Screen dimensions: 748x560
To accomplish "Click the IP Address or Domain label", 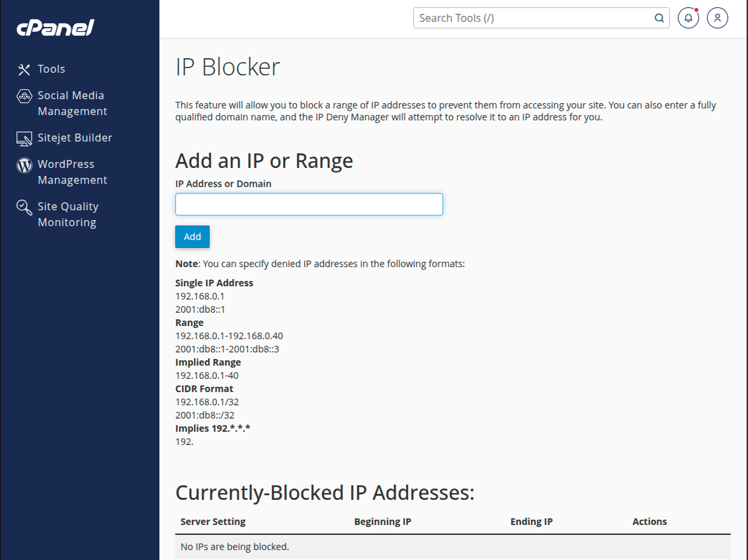I will pos(224,184).
